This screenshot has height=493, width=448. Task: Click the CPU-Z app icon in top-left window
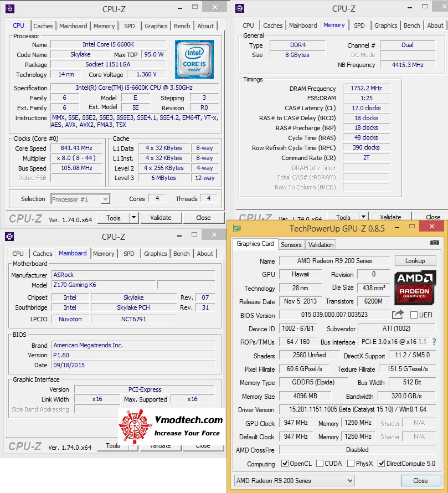[x=10, y=9]
